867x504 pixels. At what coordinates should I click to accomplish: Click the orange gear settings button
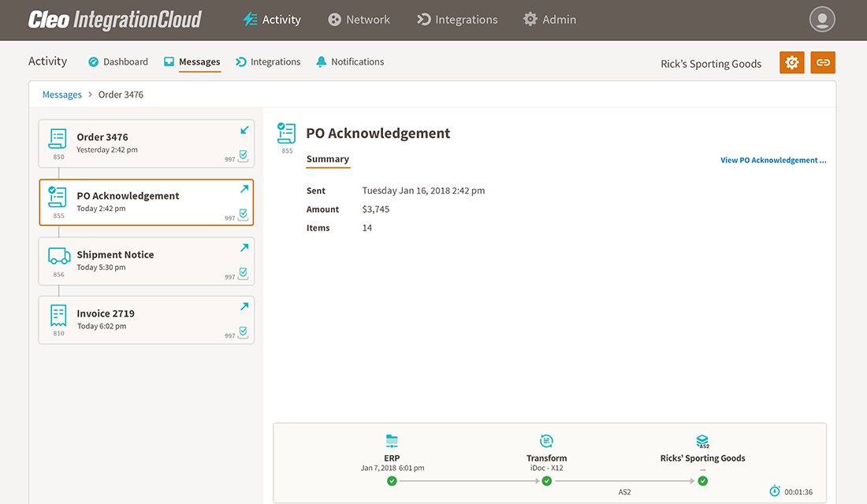[792, 62]
